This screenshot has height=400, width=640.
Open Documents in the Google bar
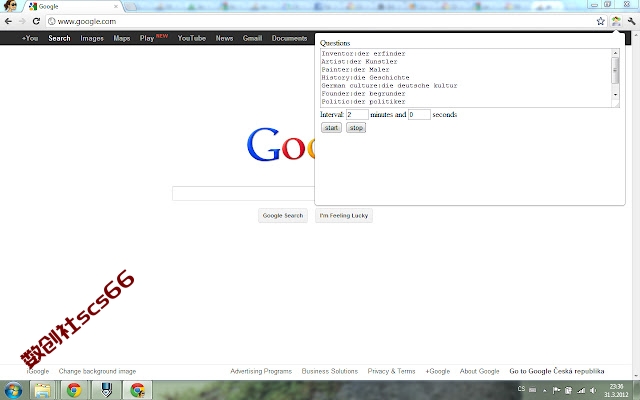[289, 38]
